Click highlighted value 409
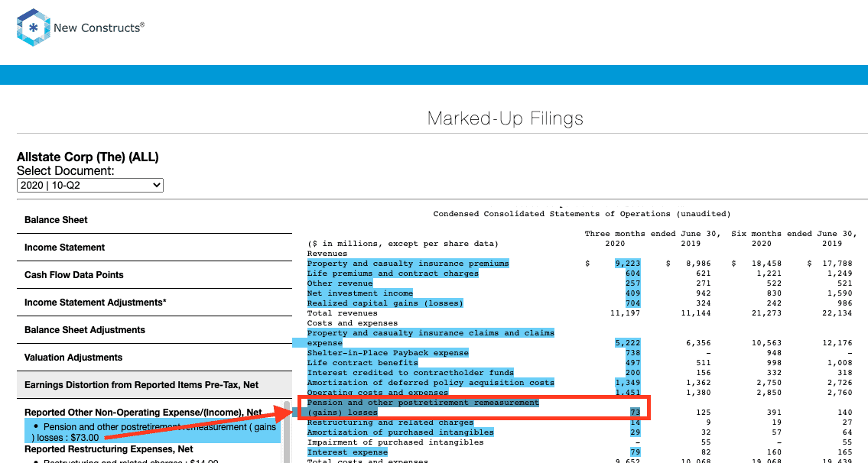This screenshot has width=868, height=463. [x=632, y=293]
